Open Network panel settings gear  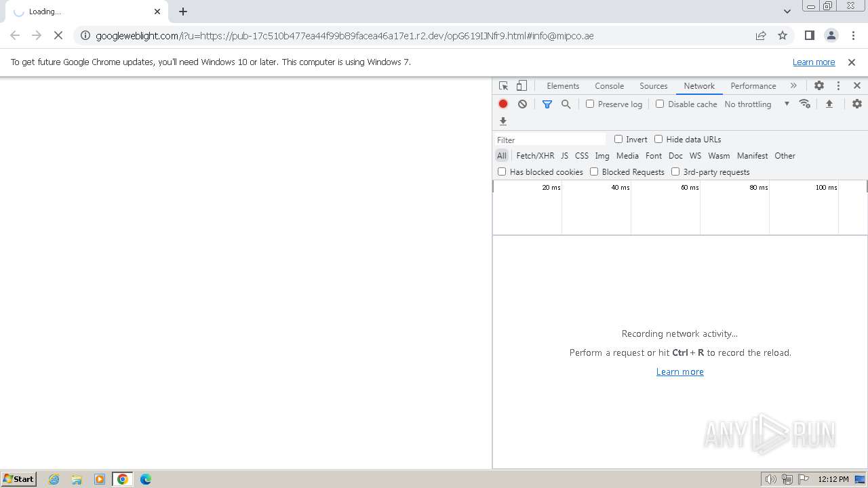(857, 104)
